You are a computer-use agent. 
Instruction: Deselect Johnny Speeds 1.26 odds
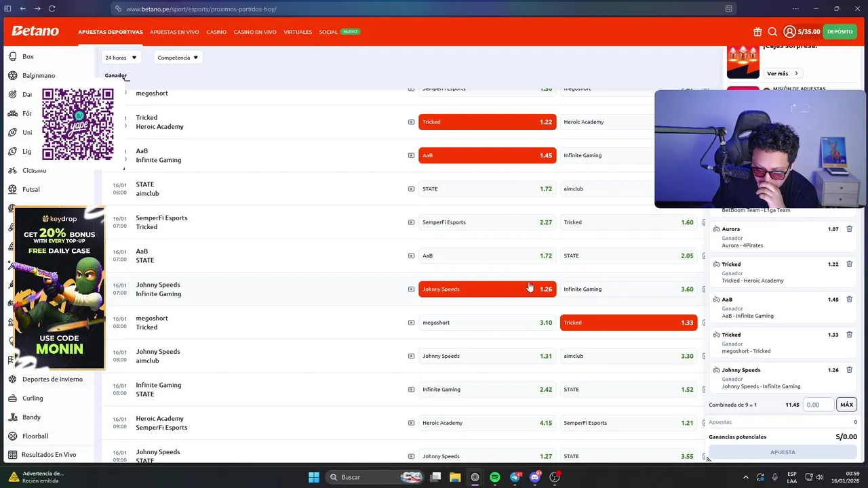click(487, 289)
